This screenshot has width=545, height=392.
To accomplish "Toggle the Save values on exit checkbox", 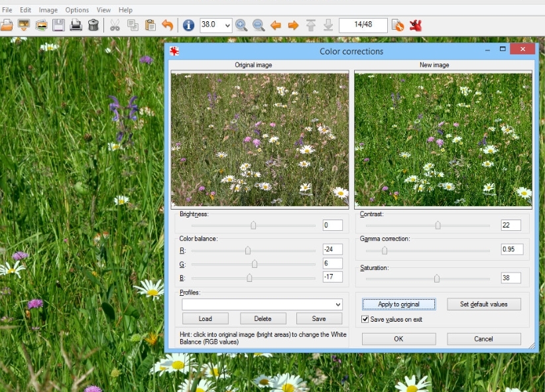I will [365, 319].
